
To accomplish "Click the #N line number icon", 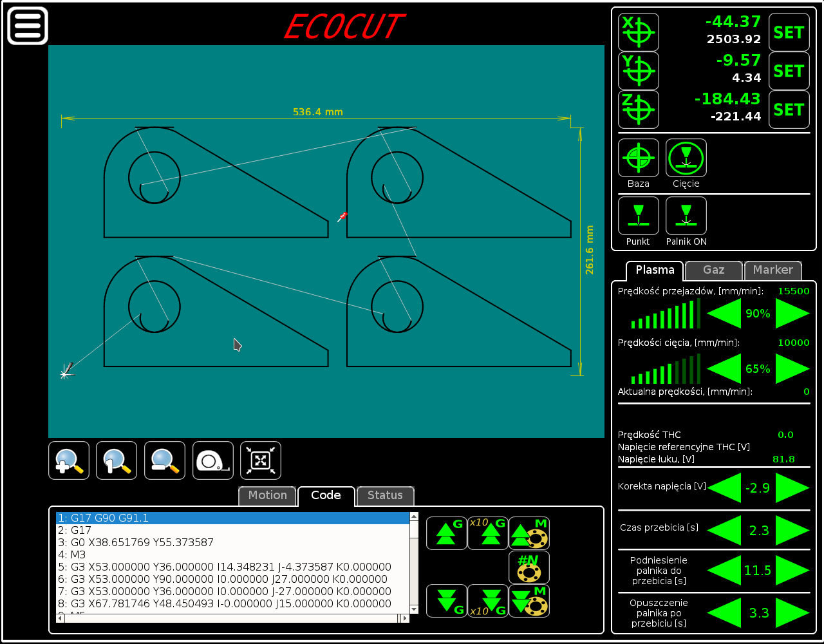I will tap(529, 567).
